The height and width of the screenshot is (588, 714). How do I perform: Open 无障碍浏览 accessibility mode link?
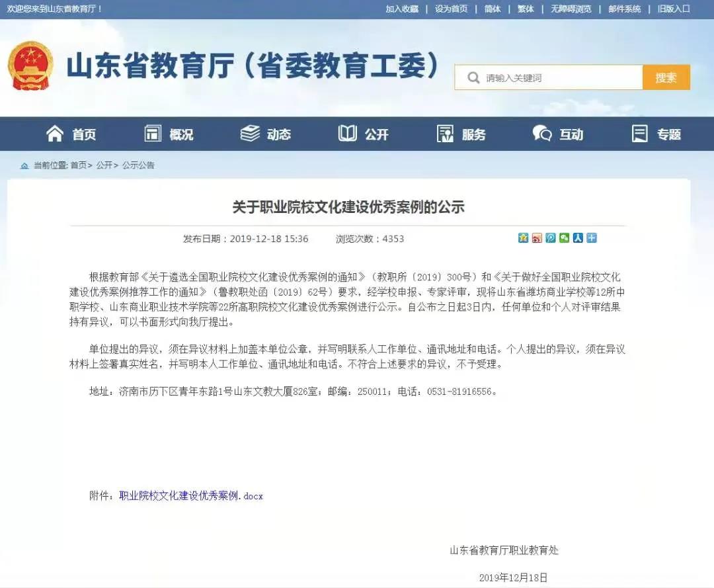coord(571,9)
